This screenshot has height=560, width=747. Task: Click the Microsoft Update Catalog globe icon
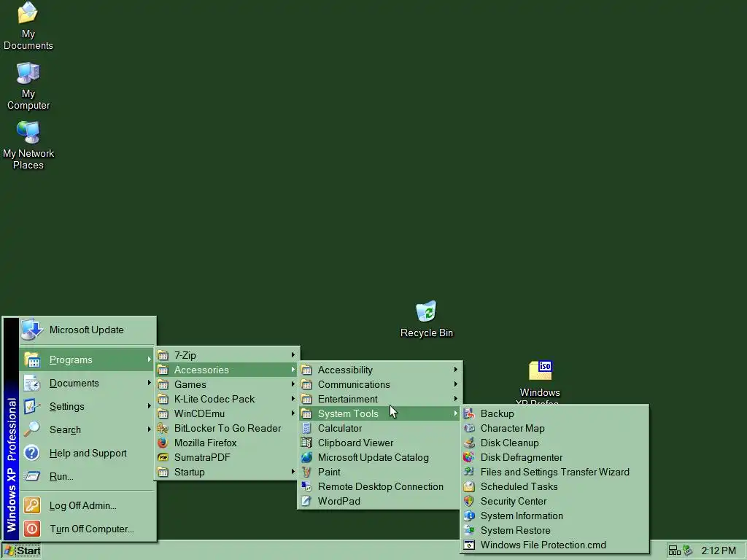pyautogui.click(x=306, y=457)
